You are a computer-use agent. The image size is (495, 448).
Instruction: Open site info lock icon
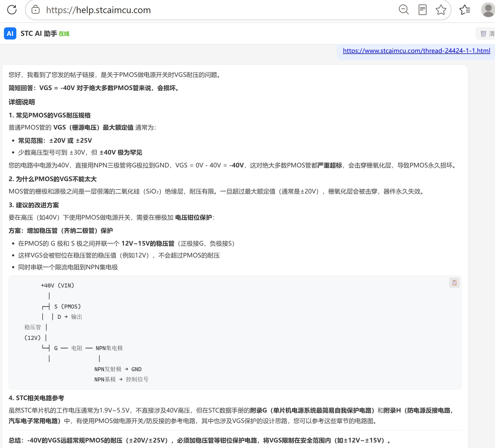[35, 10]
